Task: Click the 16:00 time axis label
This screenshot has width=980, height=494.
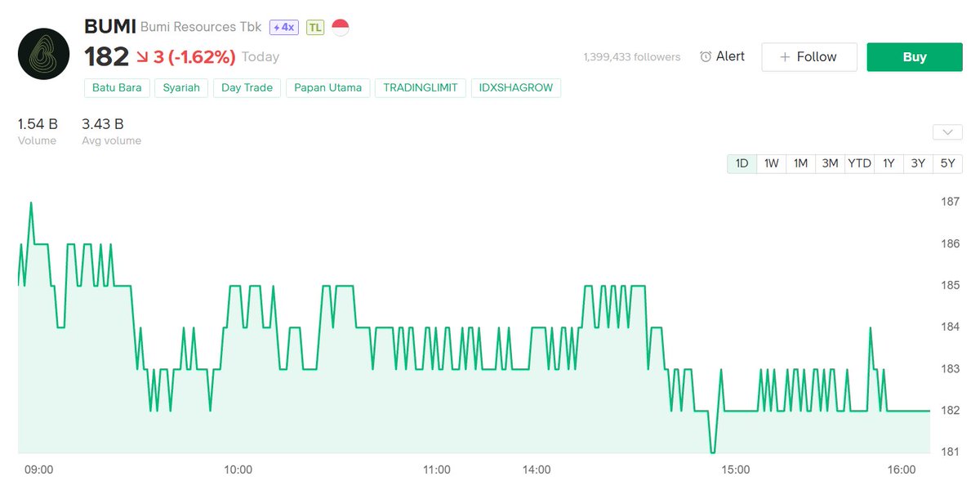Action: (x=902, y=470)
